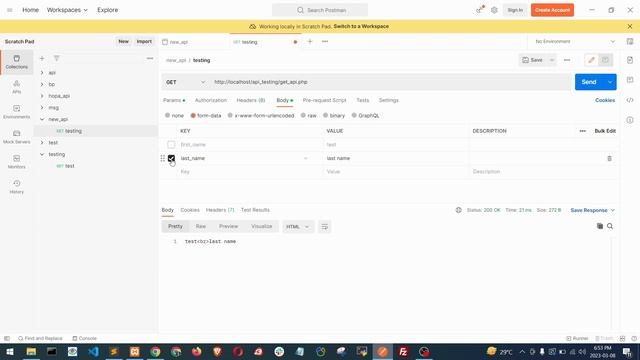Switch to the Pre-request Script tab
The width and height of the screenshot is (640, 360).
click(324, 100)
